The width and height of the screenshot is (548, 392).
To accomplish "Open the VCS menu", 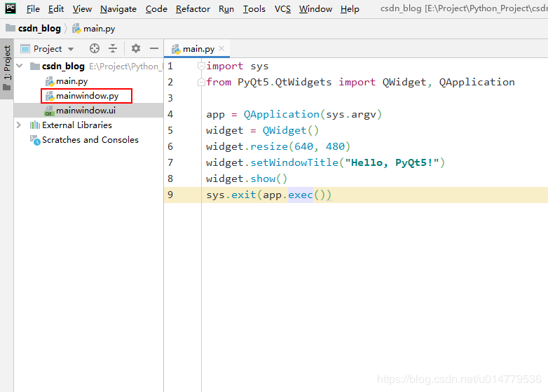I will 282,8.
